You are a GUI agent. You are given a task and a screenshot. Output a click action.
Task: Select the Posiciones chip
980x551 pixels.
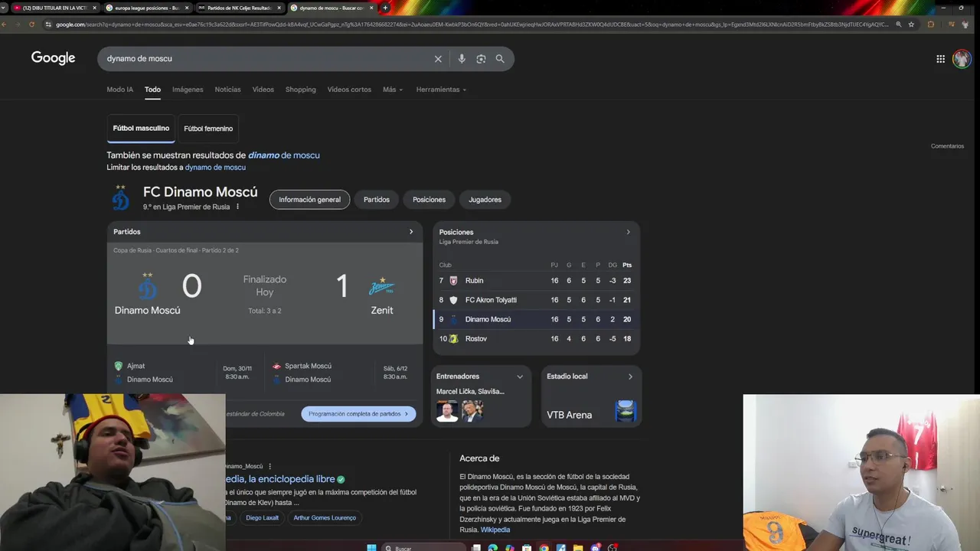click(x=429, y=200)
